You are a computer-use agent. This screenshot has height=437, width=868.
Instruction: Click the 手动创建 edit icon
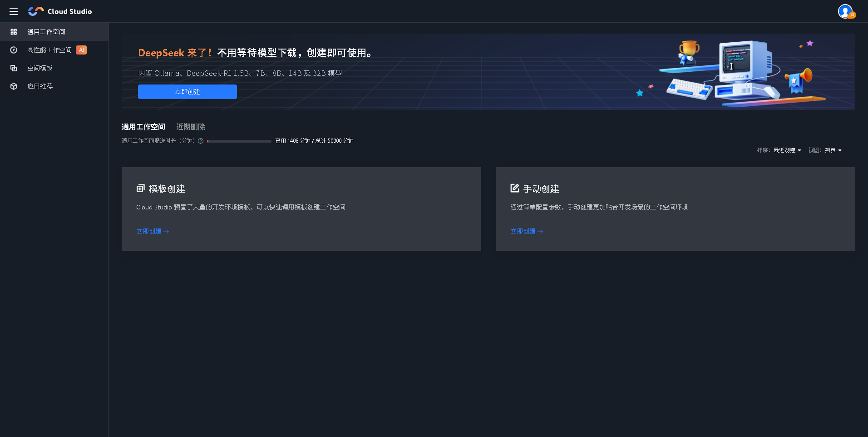(x=515, y=188)
